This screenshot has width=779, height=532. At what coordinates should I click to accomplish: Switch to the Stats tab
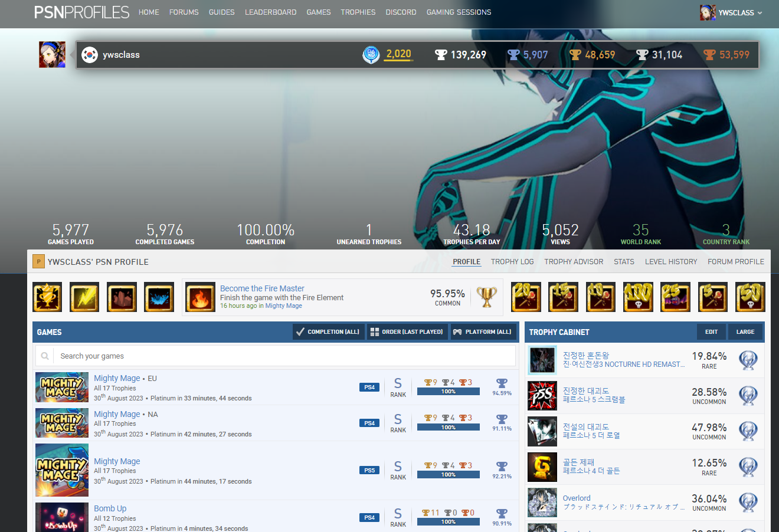coord(624,262)
